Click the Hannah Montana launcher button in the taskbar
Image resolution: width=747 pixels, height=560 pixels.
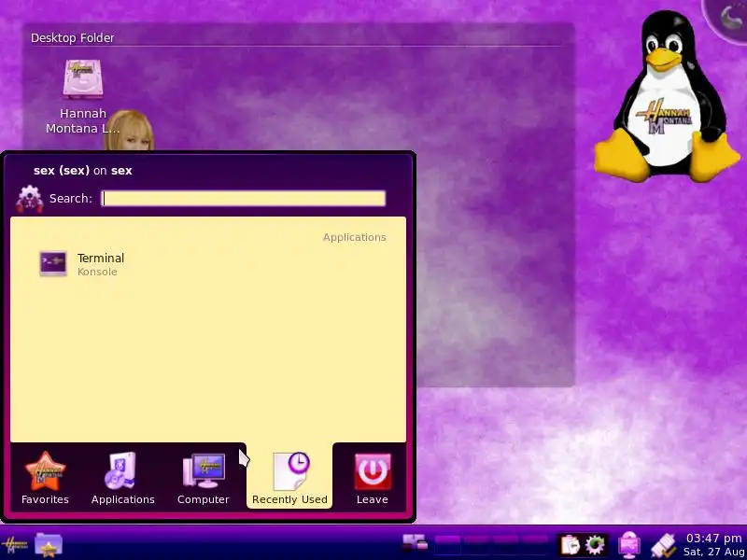(15, 544)
